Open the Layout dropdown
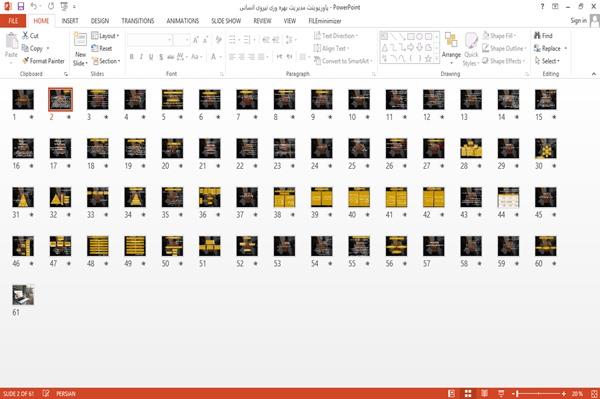This screenshot has height=399, width=600. pyautogui.click(x=105, y=36)
